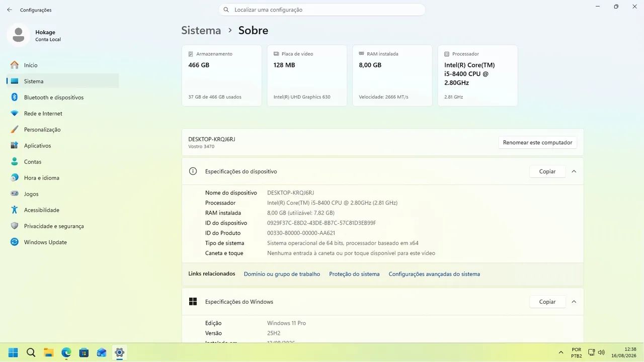Click the search magnifier icon
The height and width of the screenshot is (362, 644).
(226, 10)
